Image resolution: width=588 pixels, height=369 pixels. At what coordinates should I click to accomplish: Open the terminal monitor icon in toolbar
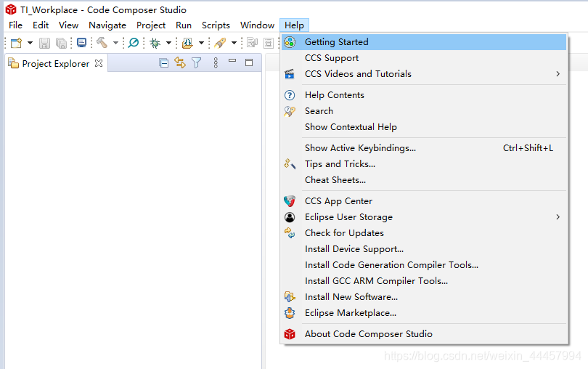pos(81,43)
